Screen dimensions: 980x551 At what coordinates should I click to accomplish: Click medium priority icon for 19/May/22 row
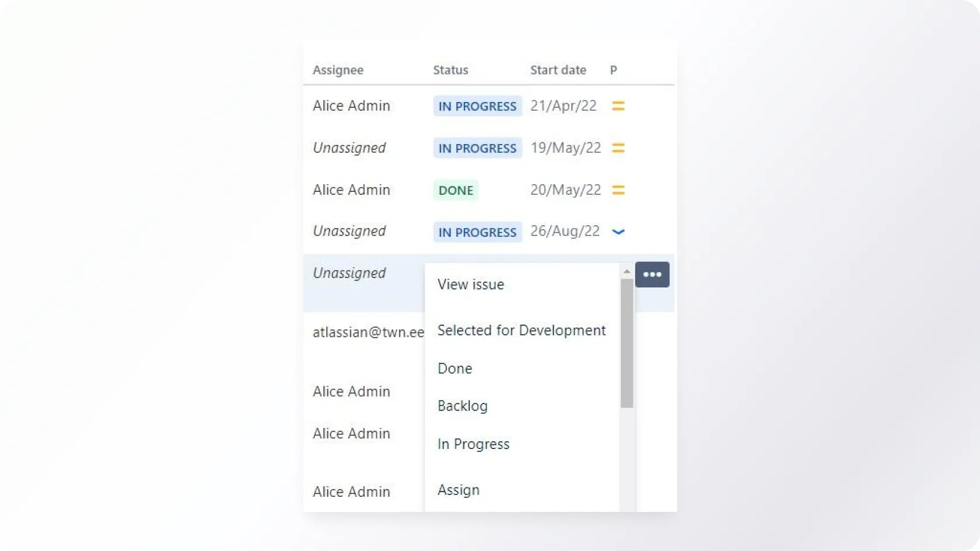pos(618,148)
